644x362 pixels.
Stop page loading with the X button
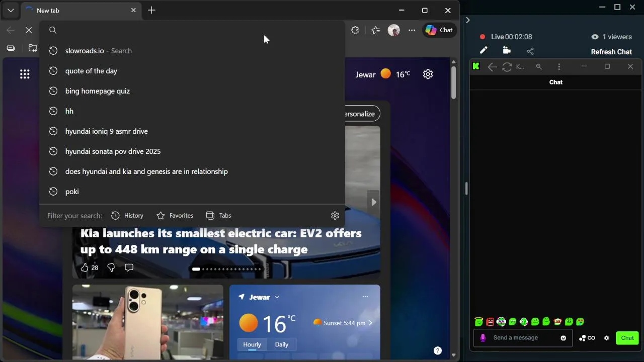[x=29, y=30]
